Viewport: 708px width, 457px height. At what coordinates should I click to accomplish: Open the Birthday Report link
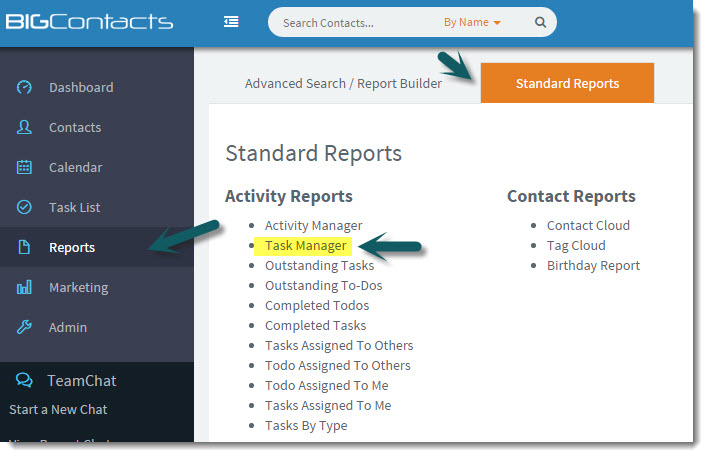[593, 266]
